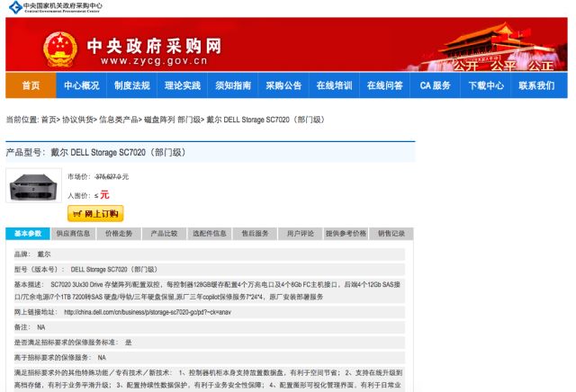Switch to the 供应商信息 tab
Viewport: 576px width, 392px height.
[73, 234]
